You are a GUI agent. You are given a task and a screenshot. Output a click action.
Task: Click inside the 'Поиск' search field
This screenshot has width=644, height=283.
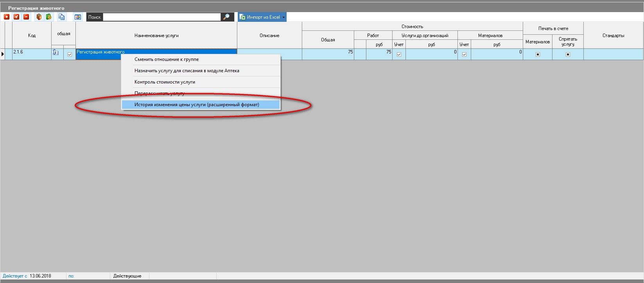pos(161,17)
